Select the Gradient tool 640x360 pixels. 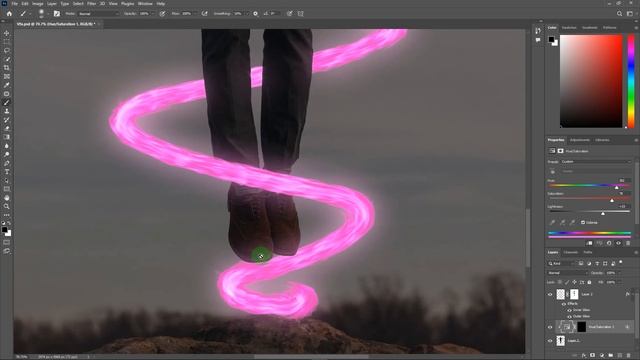[7, 137]
